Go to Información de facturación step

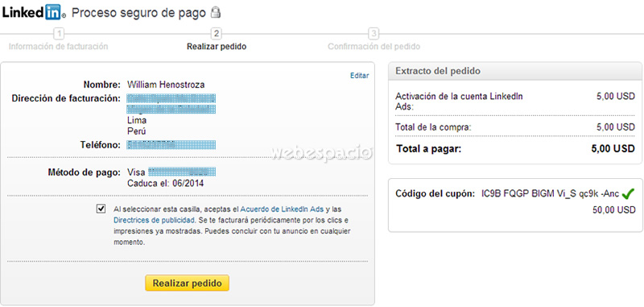58,47
